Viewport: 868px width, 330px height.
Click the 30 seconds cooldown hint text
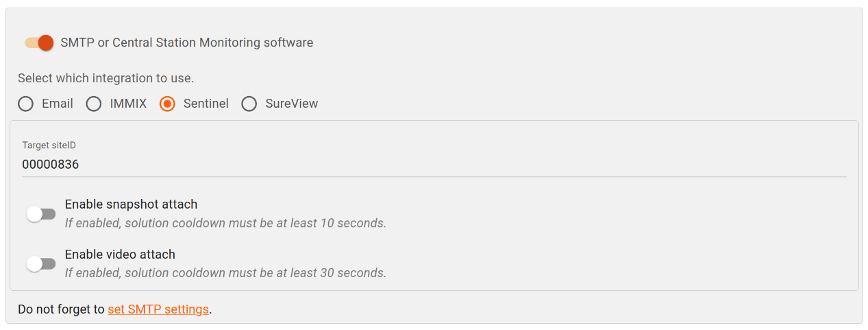click(225, 273)
